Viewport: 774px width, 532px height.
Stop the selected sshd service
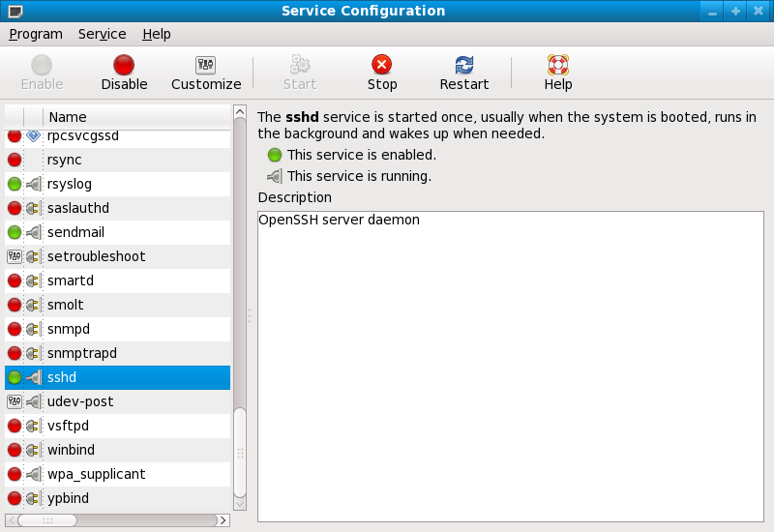point(382,65)
